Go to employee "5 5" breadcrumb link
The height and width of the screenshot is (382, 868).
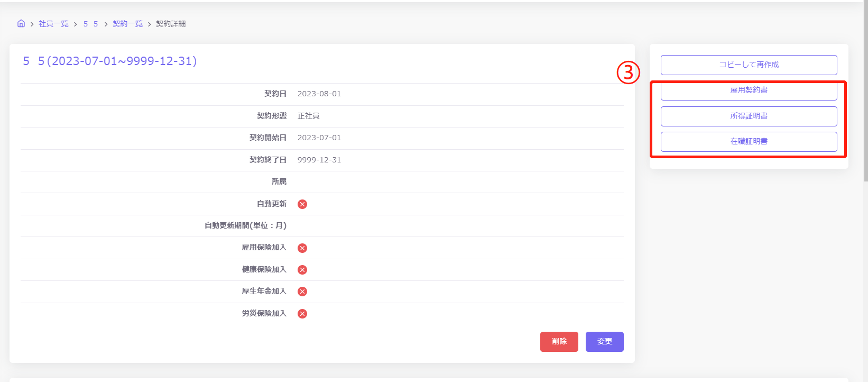[x=90, y=24]
